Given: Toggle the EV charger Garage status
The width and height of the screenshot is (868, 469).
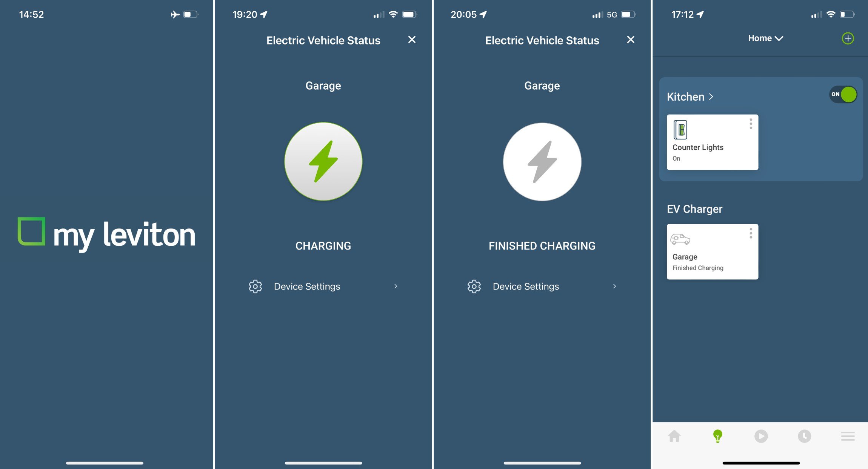Looking at the screenshot, I should click(713, 251).
